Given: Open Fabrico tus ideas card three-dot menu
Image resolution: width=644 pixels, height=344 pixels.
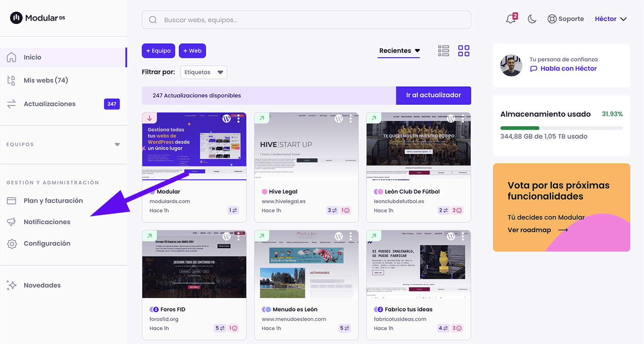Looking at the screenshot, I should [463, 236].
